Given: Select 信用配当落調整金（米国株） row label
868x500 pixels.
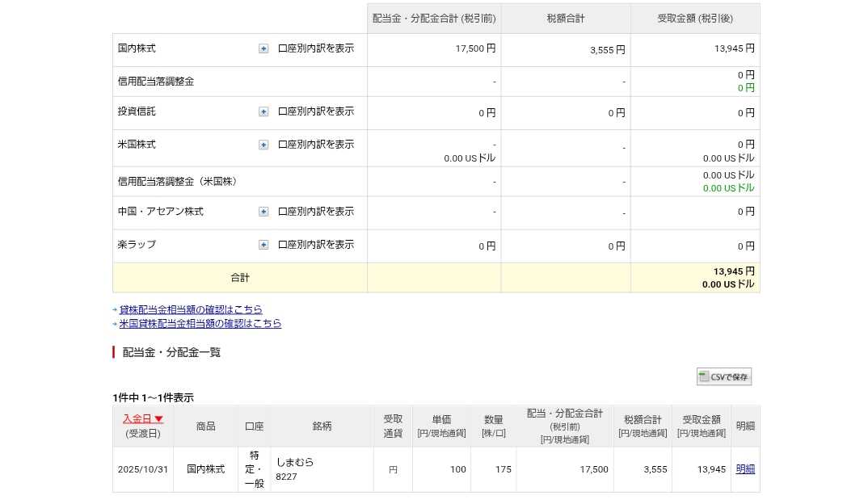Looking at the screenshot, I should tap(177, 182).
